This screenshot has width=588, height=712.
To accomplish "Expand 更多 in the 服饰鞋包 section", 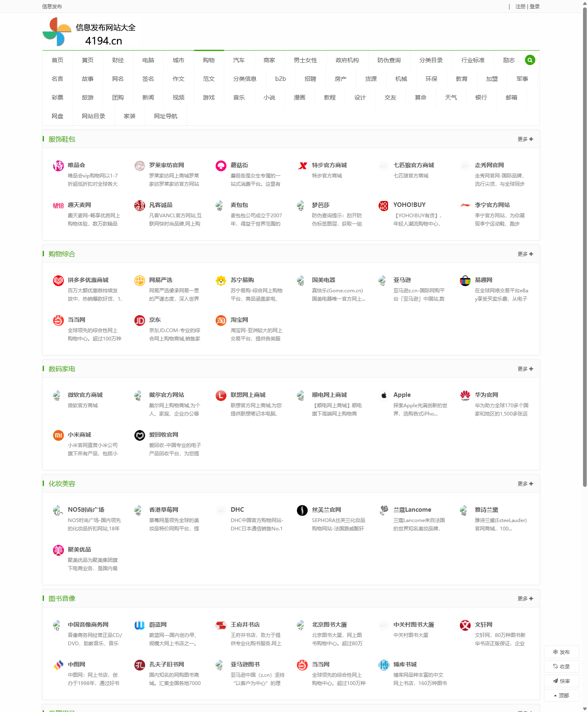I will (525, 139).
